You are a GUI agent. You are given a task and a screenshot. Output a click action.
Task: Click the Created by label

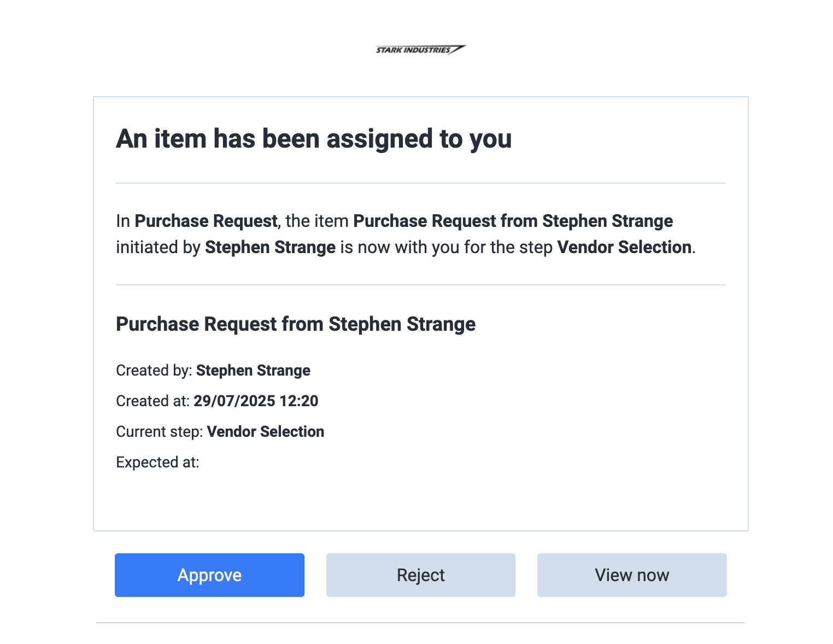(154, 371)
